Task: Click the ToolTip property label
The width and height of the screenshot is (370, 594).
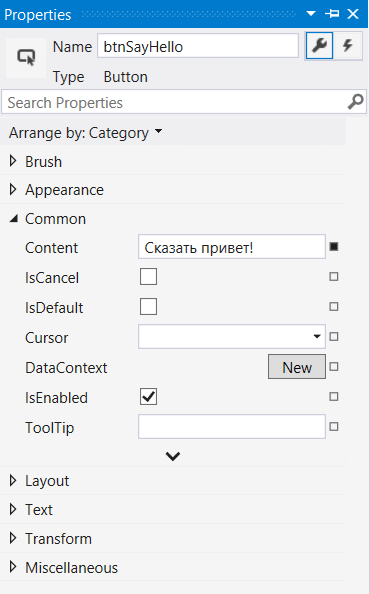Action: point(50,428)
